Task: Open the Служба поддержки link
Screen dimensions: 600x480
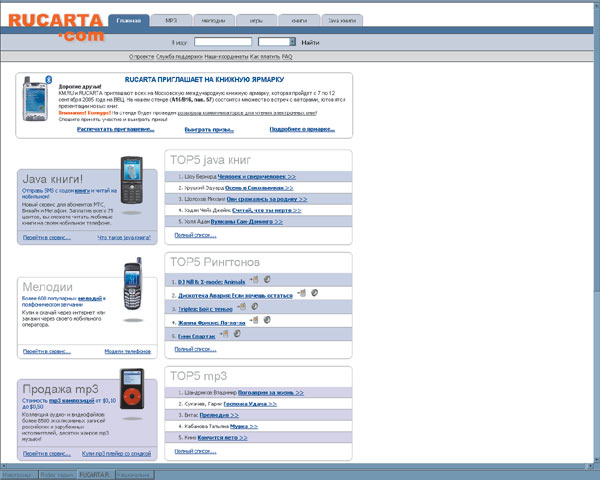Action: pos(179,57)
